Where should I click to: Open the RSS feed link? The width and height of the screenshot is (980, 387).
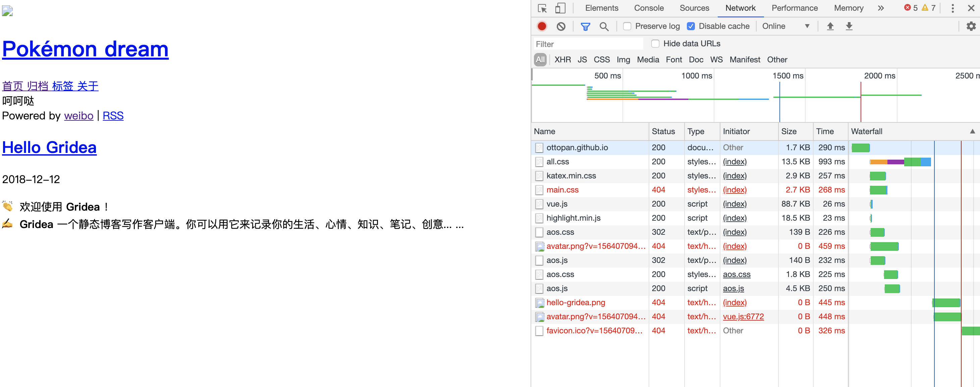tap(113, 116)
